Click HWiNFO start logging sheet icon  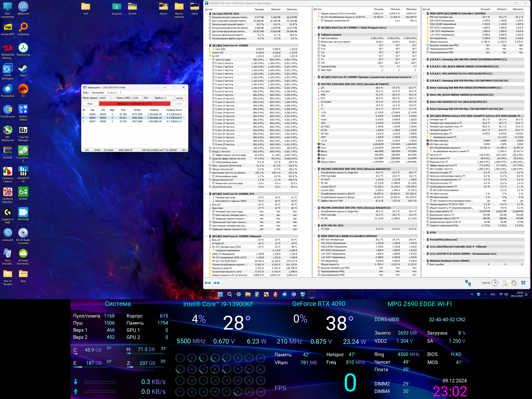click(x=504, y=283)
